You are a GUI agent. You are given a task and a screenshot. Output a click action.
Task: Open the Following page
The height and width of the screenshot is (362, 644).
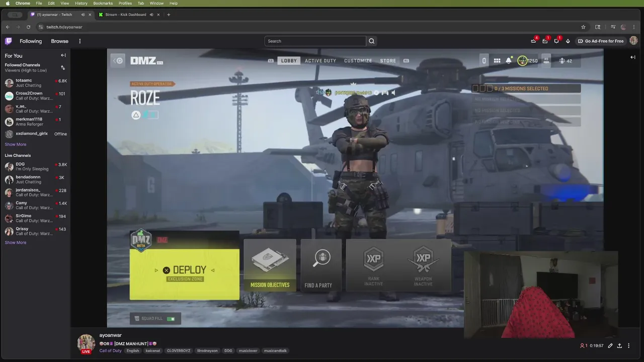[x=31, y=41]
